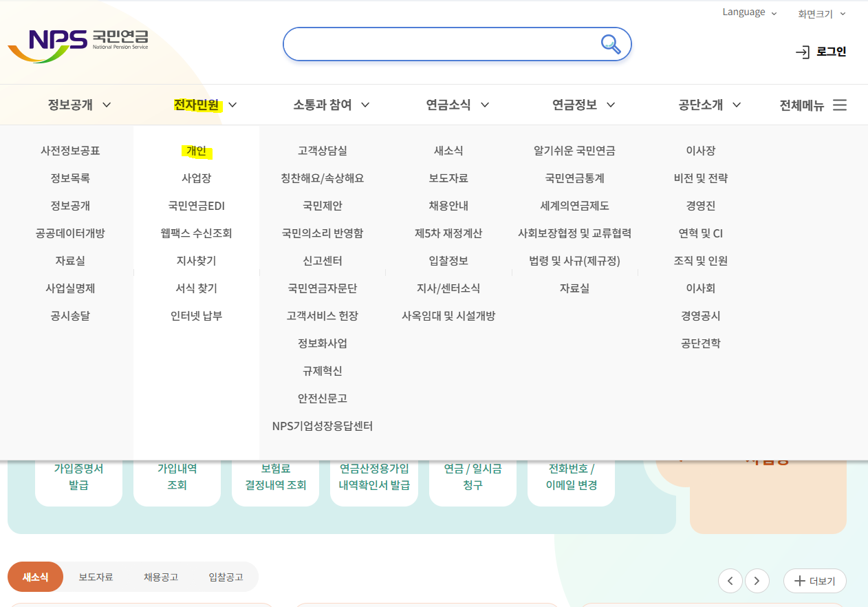This screenshot has width=868, height=607.
Task: Click the highlighted 개인 link
Action: coord(196,151)
